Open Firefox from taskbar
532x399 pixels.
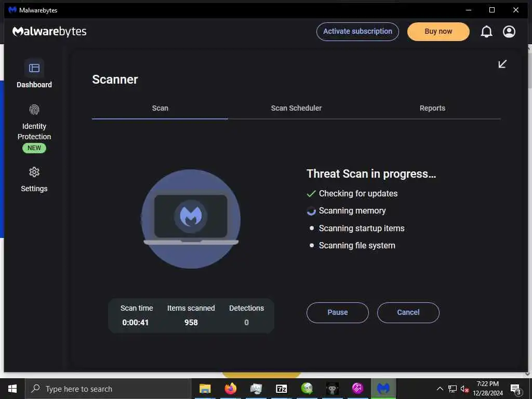point(230,389)
